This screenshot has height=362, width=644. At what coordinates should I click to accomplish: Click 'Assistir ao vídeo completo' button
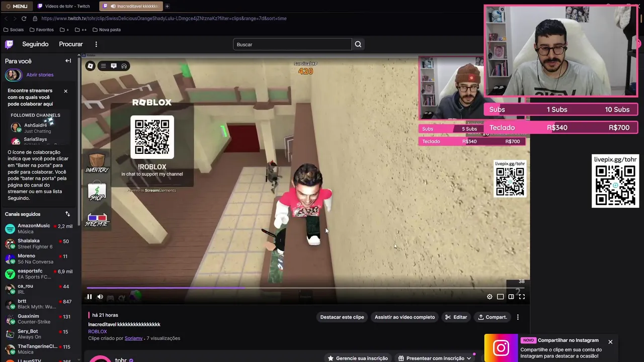[x=405, y=317]
